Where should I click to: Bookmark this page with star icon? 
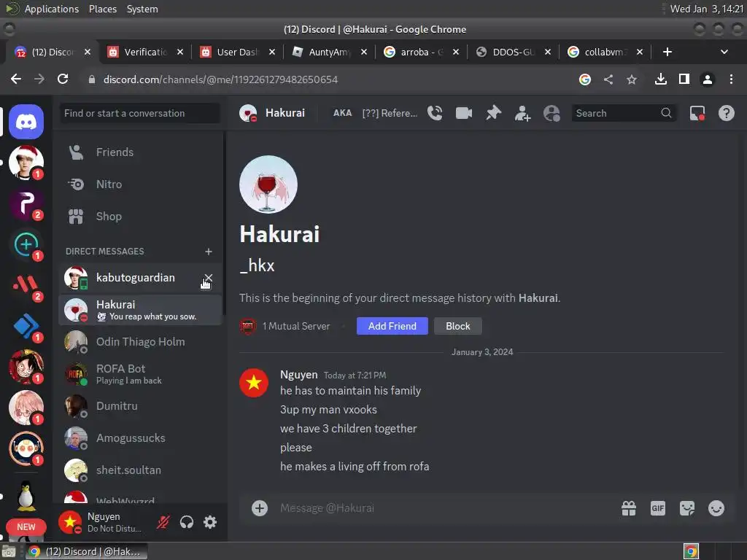pos(631,79)
